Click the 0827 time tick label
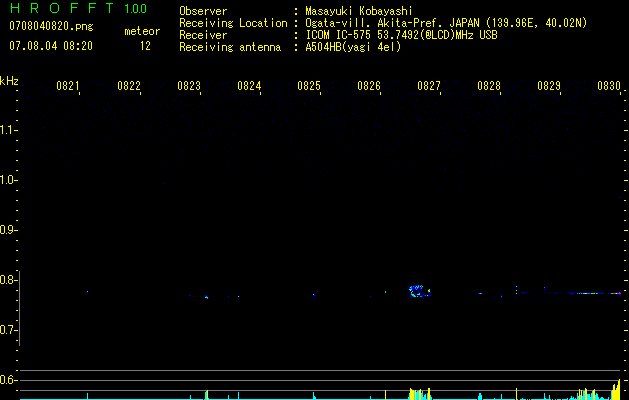Viewport: 629px width, 400px height. (x=429, y=86)
